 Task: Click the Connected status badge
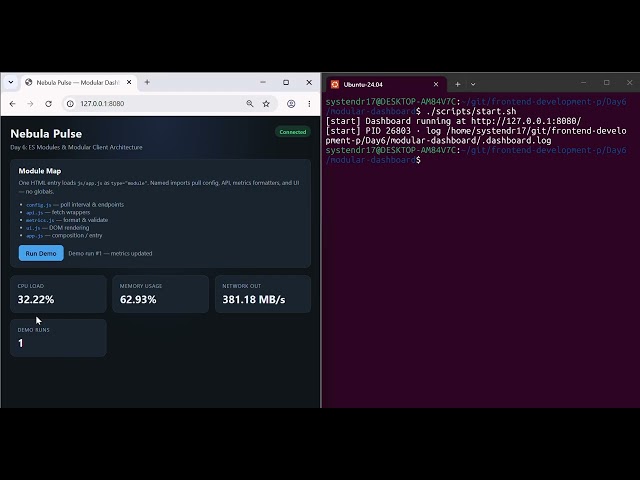click(293, 132)
